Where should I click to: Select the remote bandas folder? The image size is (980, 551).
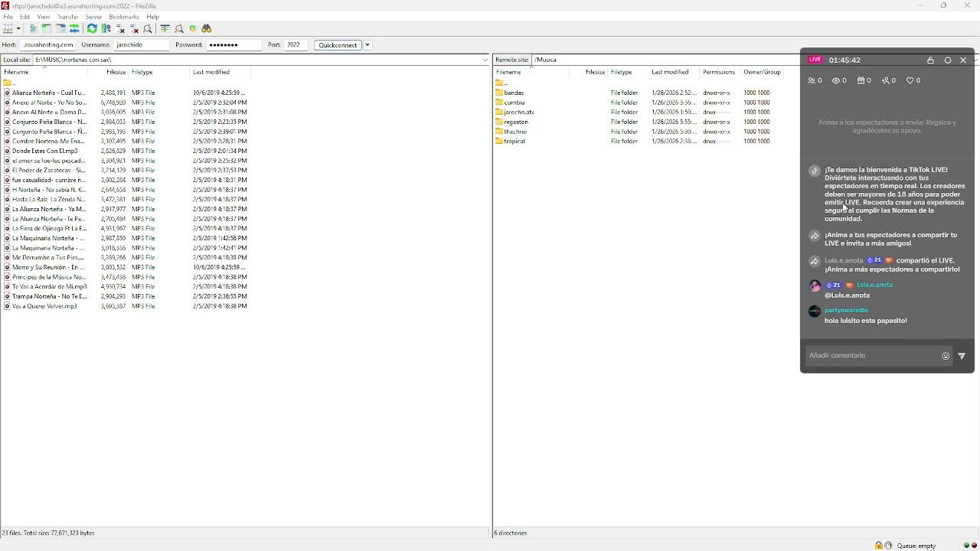tap(514, 93)
